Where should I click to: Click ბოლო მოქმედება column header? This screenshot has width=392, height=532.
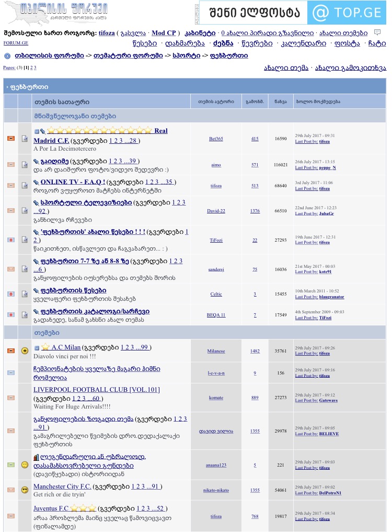pyautogui.click(x=318, y=101)
